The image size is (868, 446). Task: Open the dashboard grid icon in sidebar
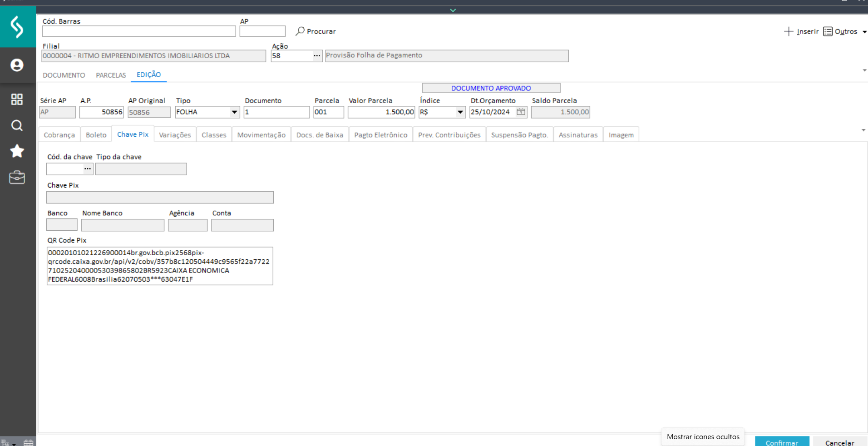coord(17,99)
